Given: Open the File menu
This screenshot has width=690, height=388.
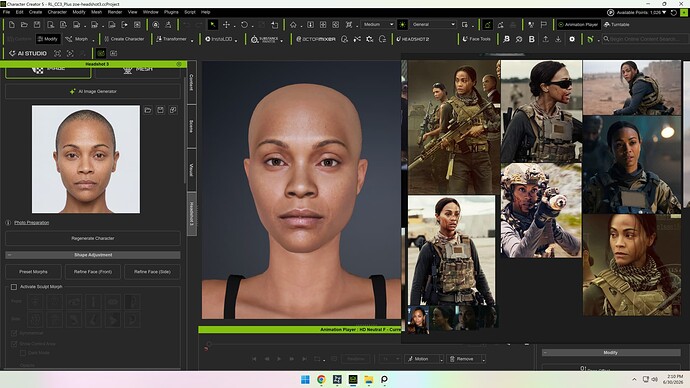Looking at the screenshot, I should point(6,12).
